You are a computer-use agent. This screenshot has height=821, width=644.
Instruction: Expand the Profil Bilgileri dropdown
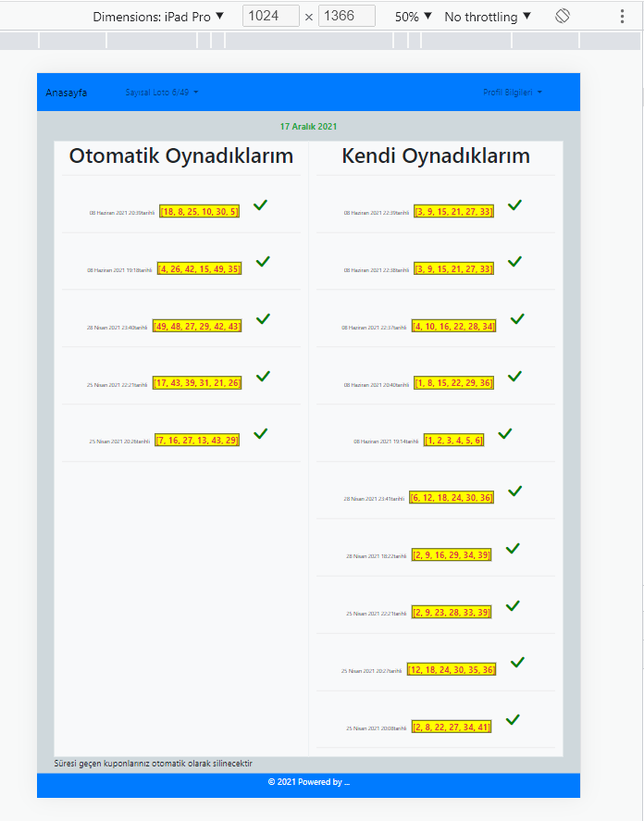click(513, 92)
